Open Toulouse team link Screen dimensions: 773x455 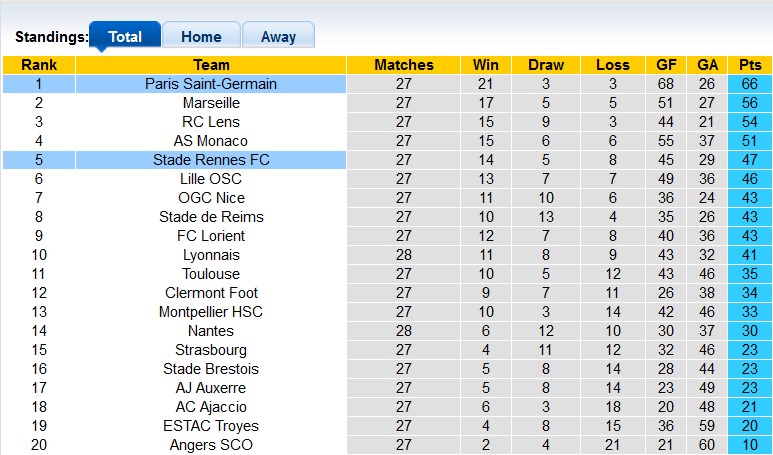tap(211, 274)
